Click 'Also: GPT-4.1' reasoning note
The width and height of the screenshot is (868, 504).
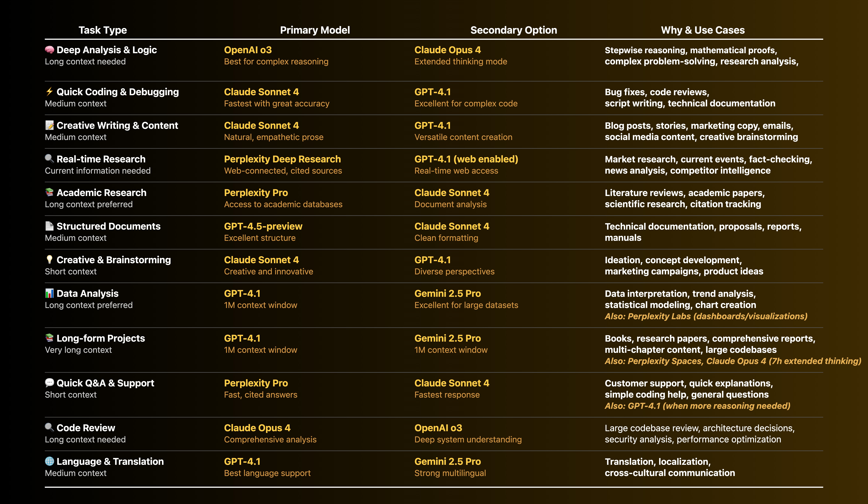pyautogui.click(x=697, y=406)
